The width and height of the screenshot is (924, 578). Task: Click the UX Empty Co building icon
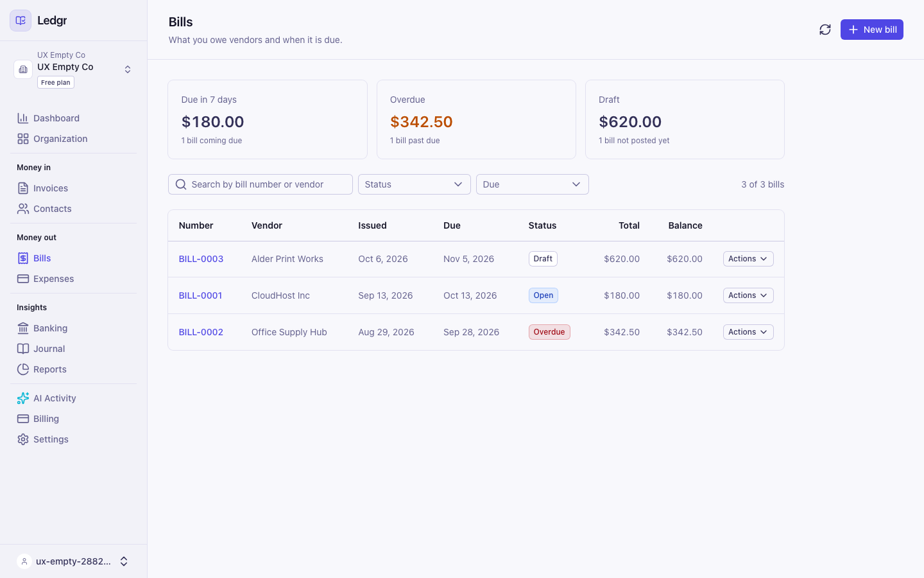point(23,69)
